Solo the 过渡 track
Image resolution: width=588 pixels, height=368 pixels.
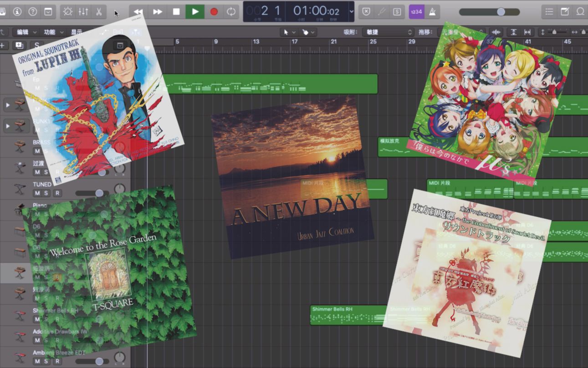pyautogui.click(x=46, y=172)
